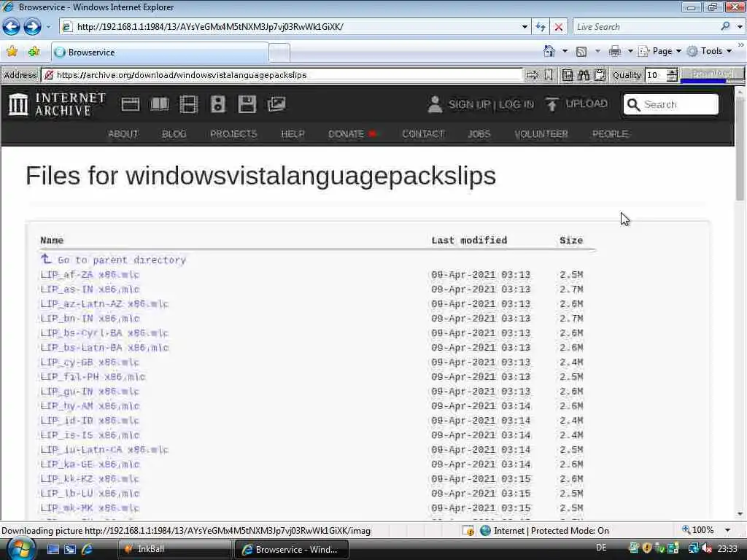
Task: Expand the Print options dropdown arrow
Action: pos(630,51)
